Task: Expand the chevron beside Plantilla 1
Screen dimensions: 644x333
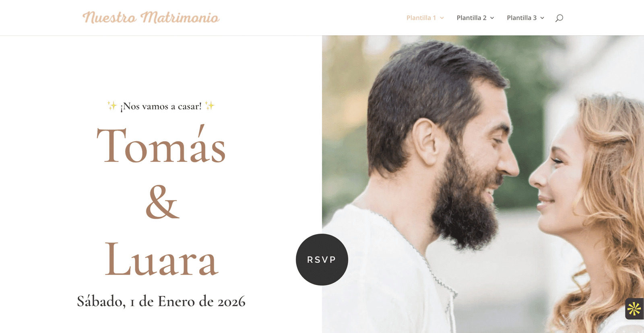Action: coord(442,18)
